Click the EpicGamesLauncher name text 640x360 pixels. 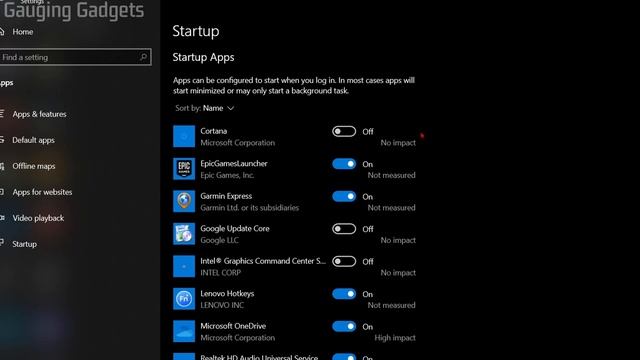(x=234, y=163)
